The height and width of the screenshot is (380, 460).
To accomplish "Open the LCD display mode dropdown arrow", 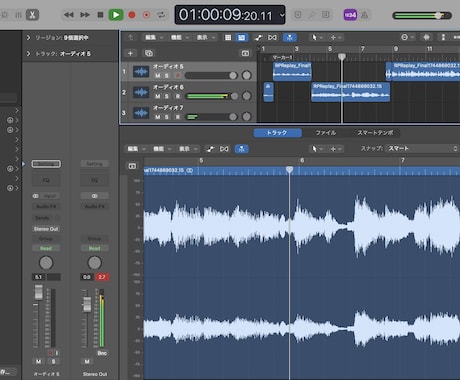I will coord(282,15).
